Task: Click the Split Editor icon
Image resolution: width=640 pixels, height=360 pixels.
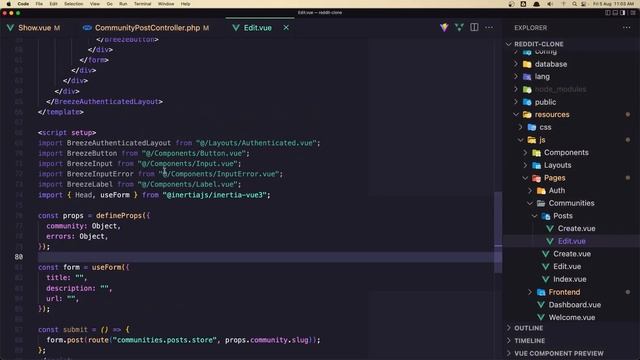Action: click(474, 27)
